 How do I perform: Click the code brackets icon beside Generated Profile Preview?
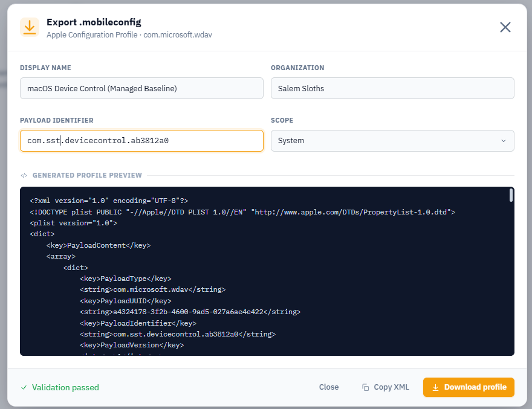[24, 175]
